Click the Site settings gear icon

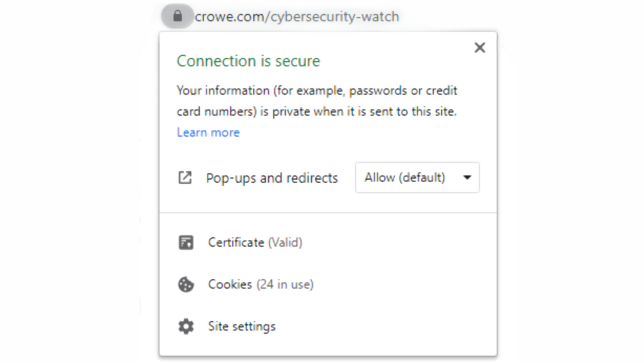[x=186, y=326]
